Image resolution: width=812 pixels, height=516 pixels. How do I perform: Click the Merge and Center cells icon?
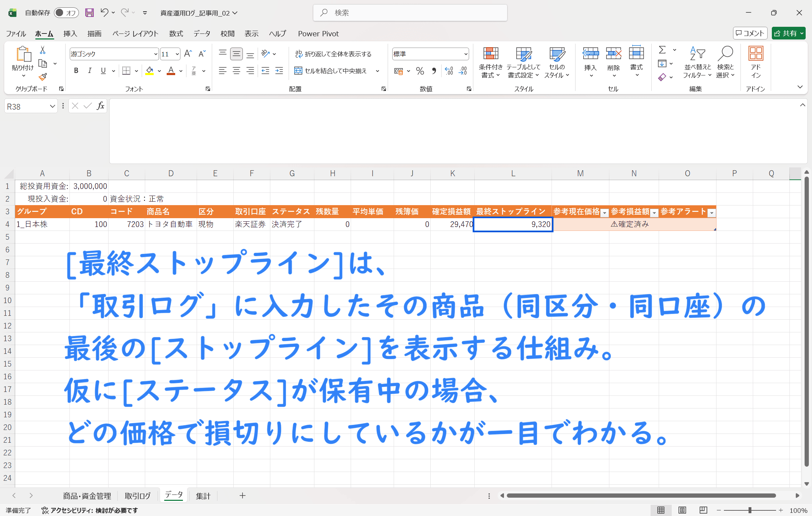click(x=298, y=71)
